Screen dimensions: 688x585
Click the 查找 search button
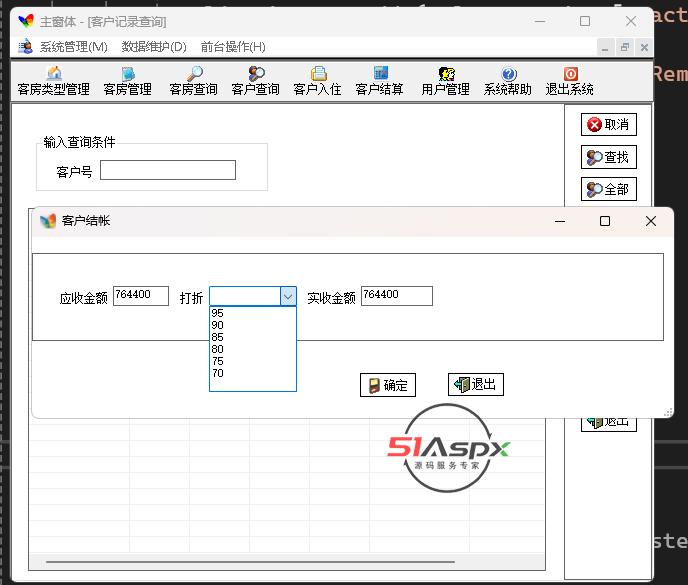click(609, 157)
